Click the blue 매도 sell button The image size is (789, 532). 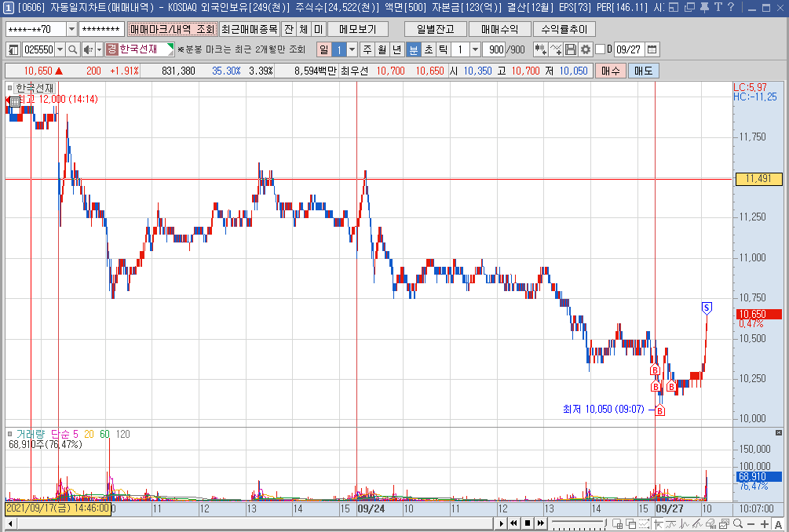tap(643, 71)
